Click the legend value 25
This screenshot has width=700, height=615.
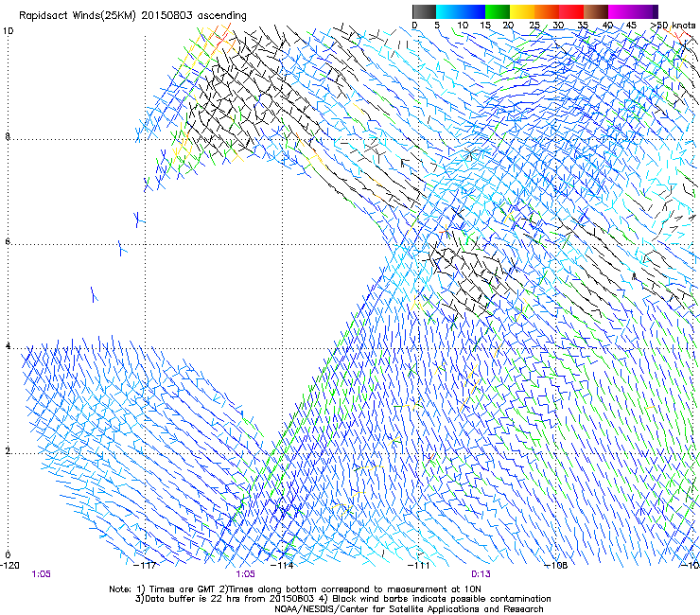pyautogui.click(x=534, y=26)
